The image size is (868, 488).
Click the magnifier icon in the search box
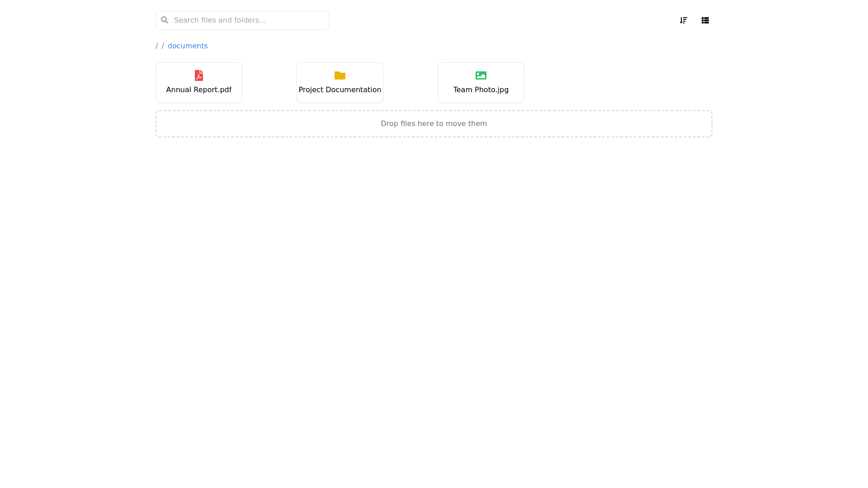click(165, 20)
